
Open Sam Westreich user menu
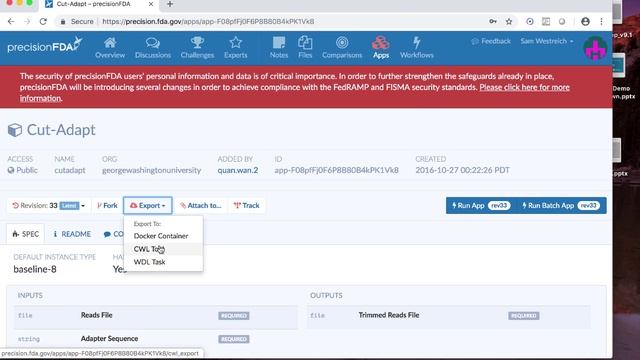pyautogui.click(x=547, y=41)
